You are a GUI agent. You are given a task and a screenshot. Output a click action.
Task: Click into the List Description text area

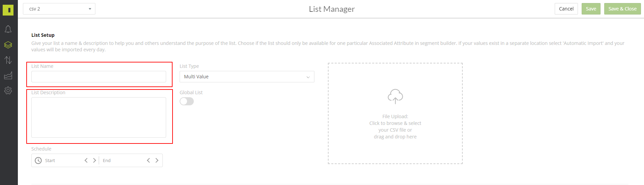(99, 117)
